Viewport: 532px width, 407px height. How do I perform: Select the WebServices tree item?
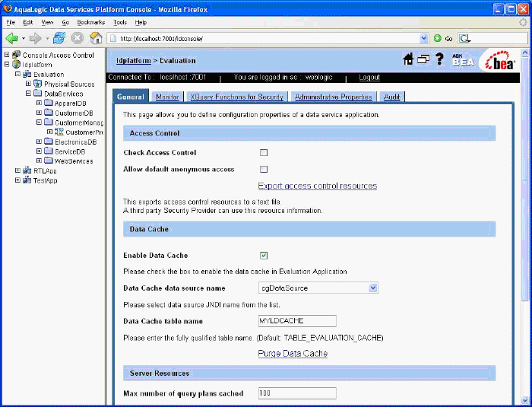pyautogui.click(x=74, y=161)
